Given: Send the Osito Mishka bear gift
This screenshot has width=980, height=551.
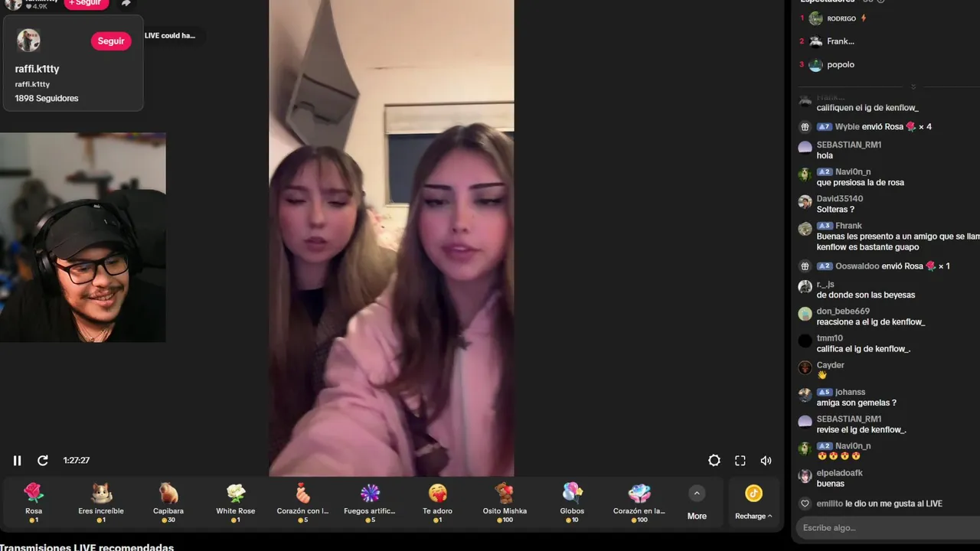Looking at the screenshot, I should click(x=505, y=503).
